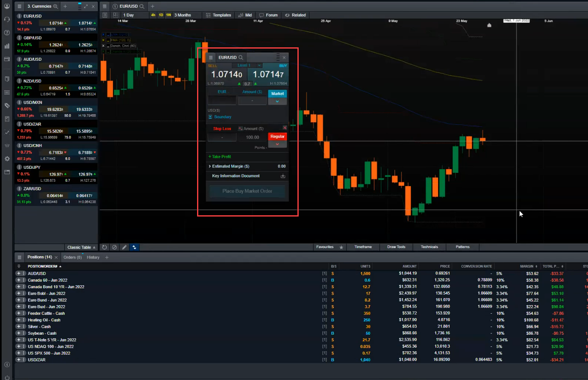Sort by the POSITION/ORDER# column header
This screenshot has width=588, height=380.
(x=45, y=266)
